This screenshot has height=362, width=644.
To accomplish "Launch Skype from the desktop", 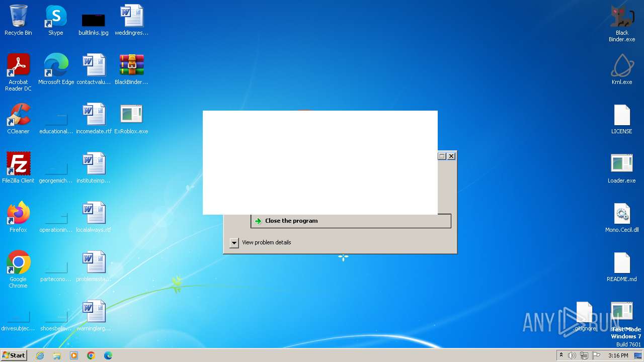I will (x=56, y=20).
